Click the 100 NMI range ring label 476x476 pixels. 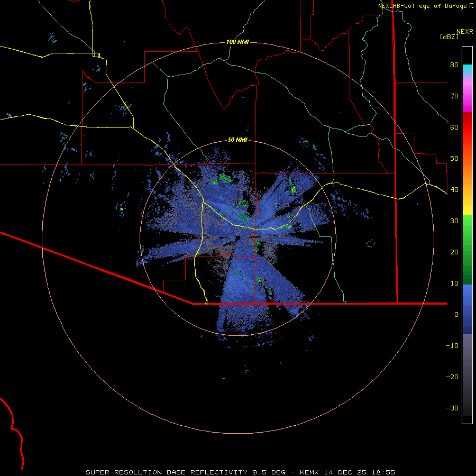pyautogui.click(x=237, y=42)
